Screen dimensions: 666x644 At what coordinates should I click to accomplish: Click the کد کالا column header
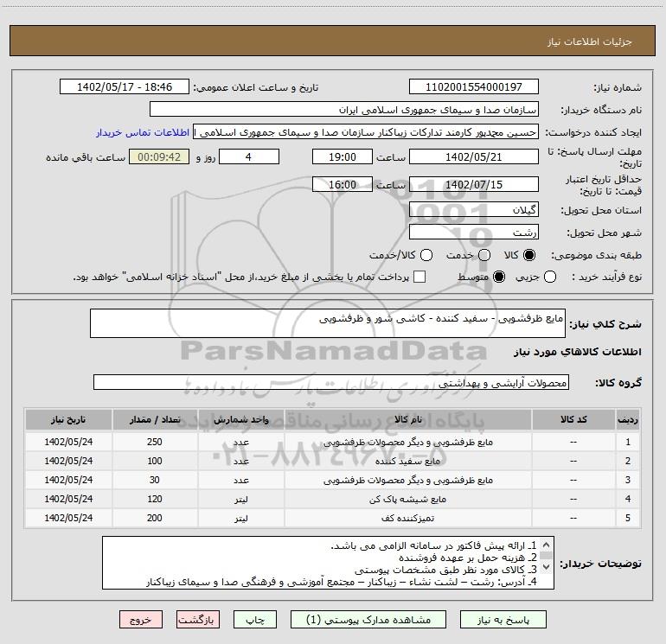[x=573, y=419]
